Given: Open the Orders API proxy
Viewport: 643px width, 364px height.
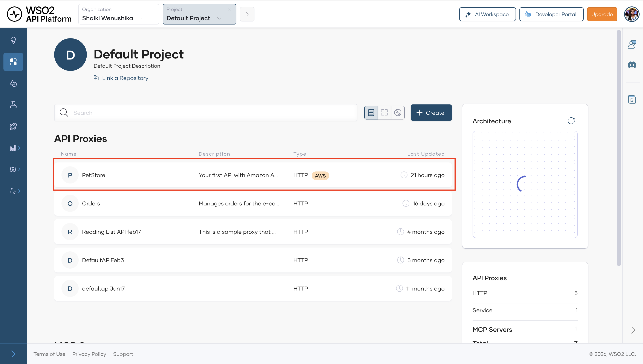Looking at the screenshot, I should 253,203.
